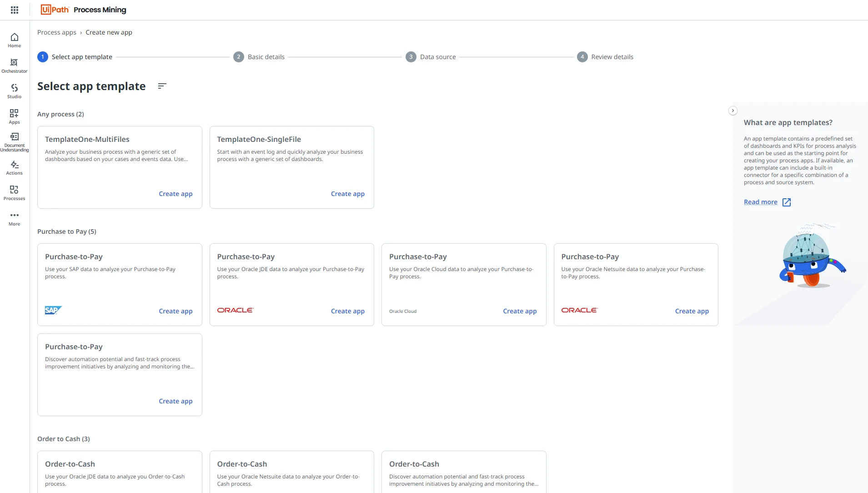Click Create new app breadcrumb
Viewport: 868px width, 493px height.
coord(109,32)
